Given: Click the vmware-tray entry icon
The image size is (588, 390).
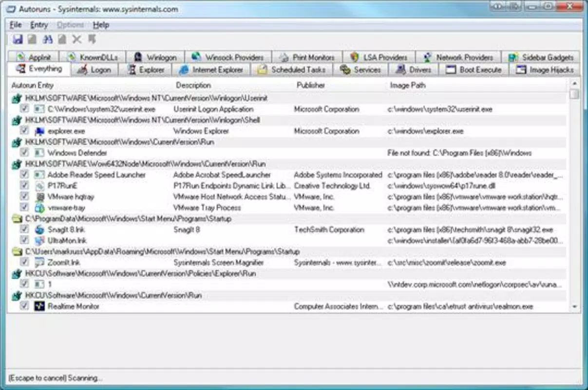Looking at the screenshot, I should coord(40,208).
